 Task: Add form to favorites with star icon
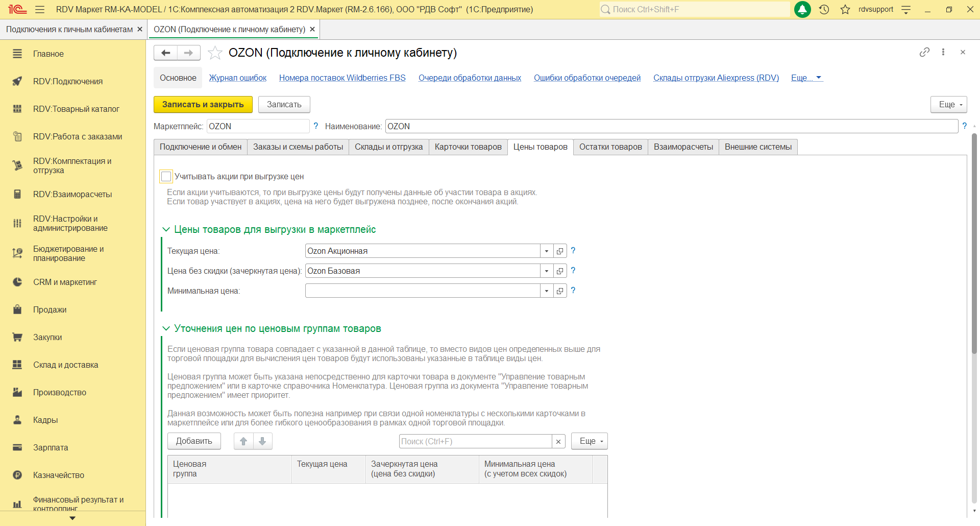(x=215, y=53)
